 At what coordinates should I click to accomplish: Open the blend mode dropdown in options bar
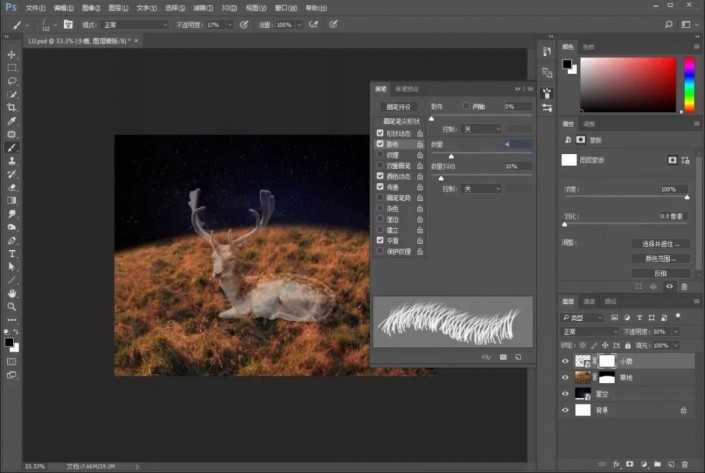(136, 24)
